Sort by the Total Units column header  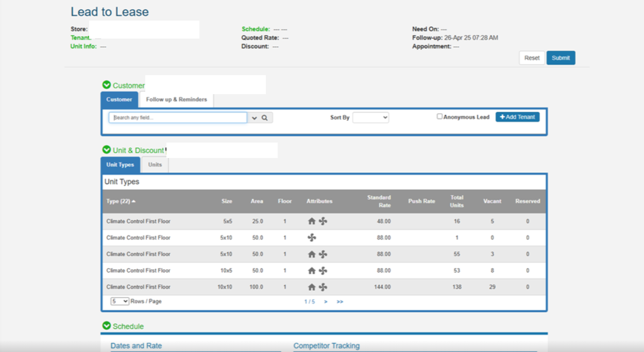(457, 201)
